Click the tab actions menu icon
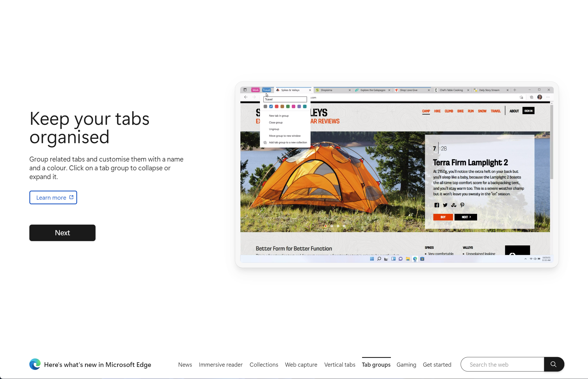The image size is (588, 379). (245, 90)
